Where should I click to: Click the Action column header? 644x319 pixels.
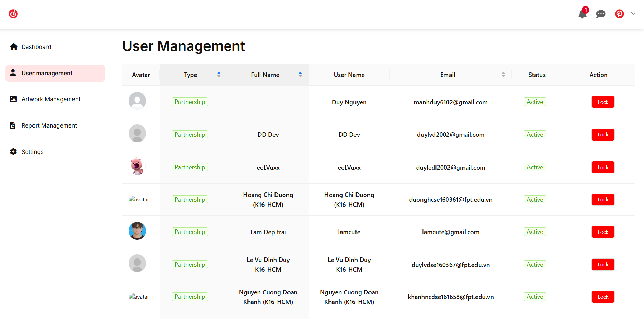pos(598,75)
